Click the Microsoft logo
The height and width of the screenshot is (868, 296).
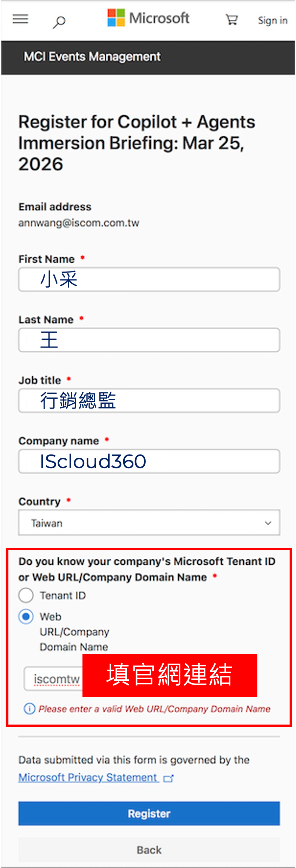click(149, 18)
